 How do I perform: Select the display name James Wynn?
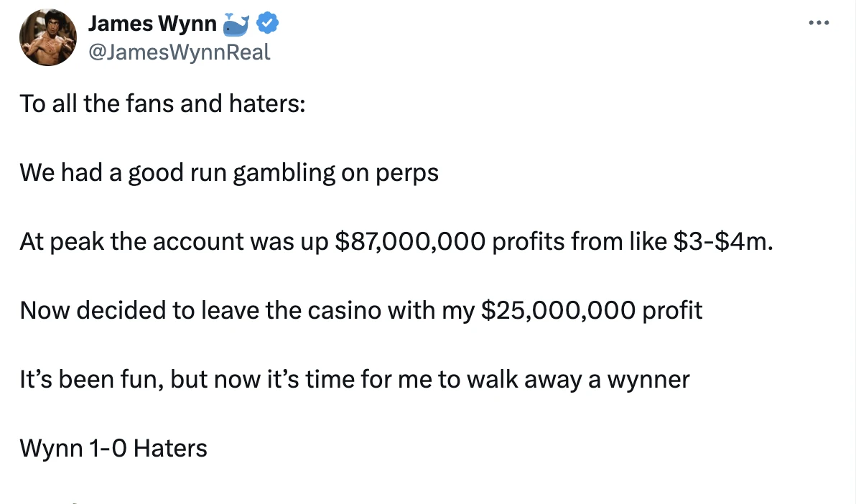(x=152, y=23)
